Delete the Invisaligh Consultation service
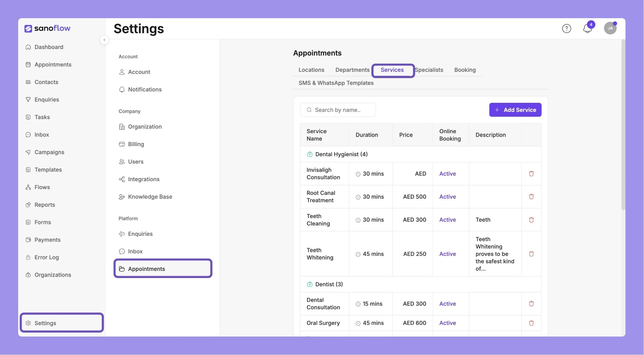644x355 pixels. click(x=531, y=174)
